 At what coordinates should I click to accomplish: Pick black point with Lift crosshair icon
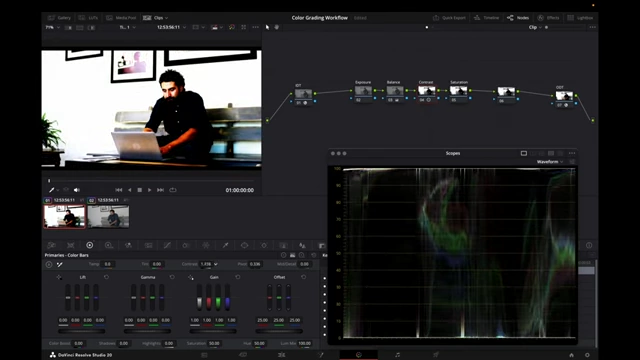pyautogui.click(x=59, y=277)
